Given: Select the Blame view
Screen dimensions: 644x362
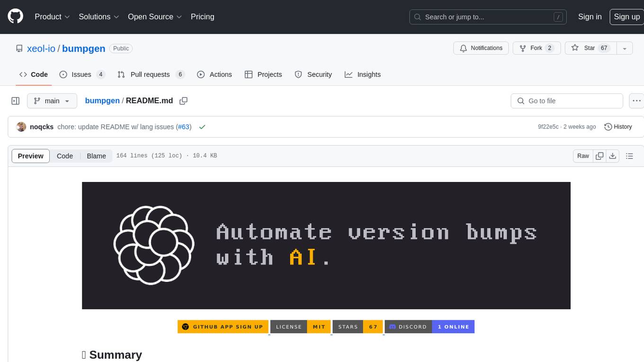Looking at the screenshot, I should click(x=96, y=156).
